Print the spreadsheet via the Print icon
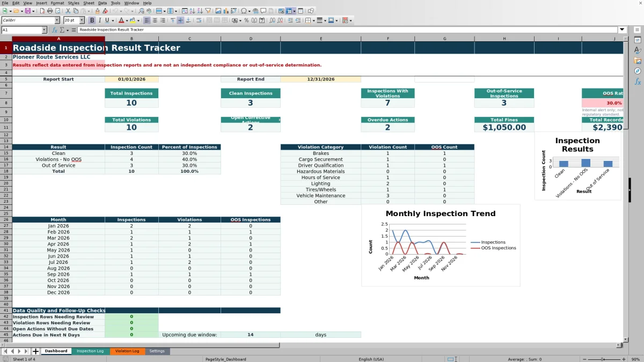Viewport: 644px width, 362px height. point(50,11)
